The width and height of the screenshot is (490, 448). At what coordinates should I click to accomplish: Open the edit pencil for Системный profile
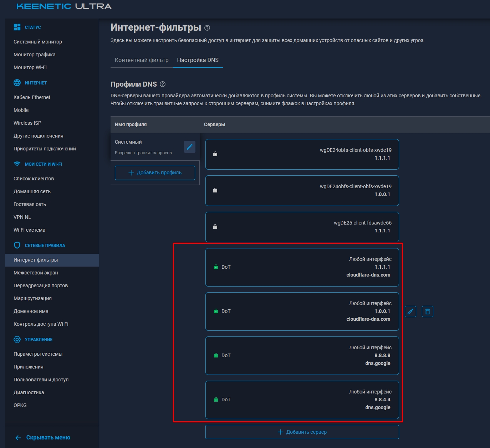[x=189, y=147]
